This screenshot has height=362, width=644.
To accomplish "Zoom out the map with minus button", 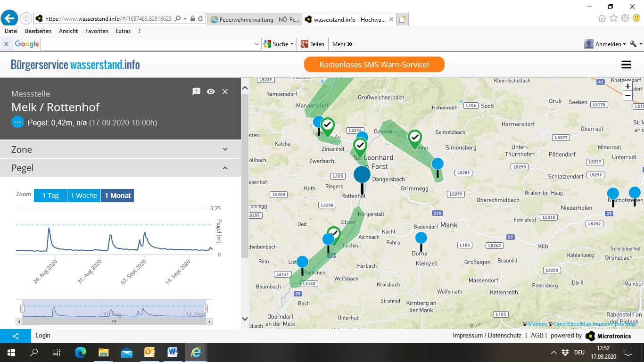I will (x=627, y=96).
